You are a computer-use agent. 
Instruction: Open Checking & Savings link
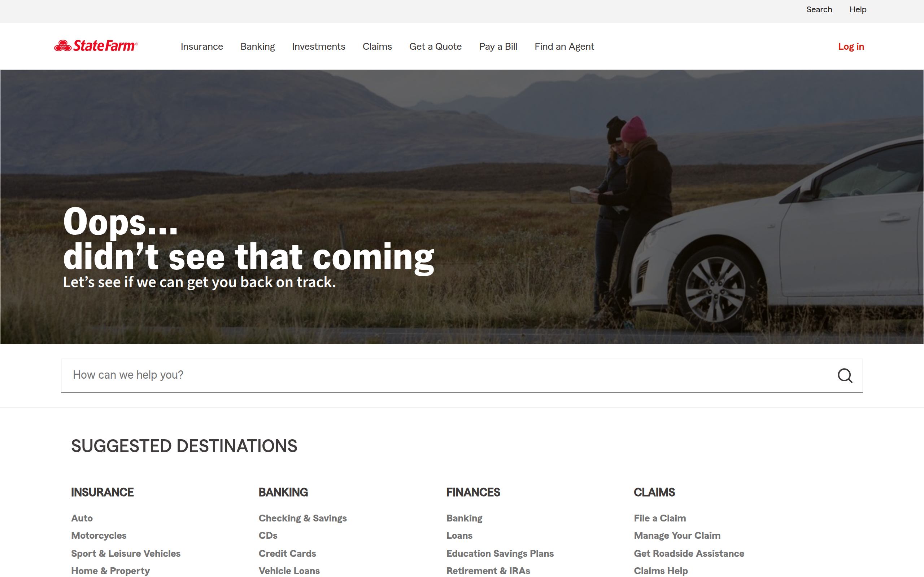coord(302,518)
